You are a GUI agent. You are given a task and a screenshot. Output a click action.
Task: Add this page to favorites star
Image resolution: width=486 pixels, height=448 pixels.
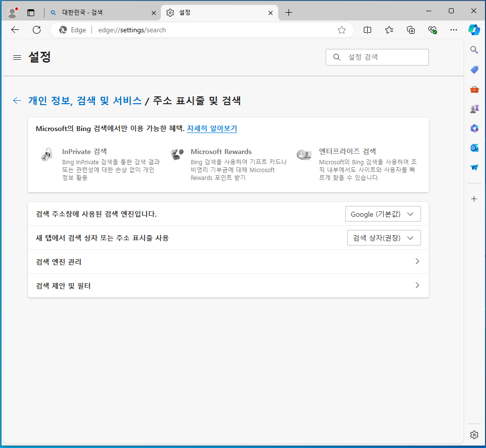[x=342, y=30]
